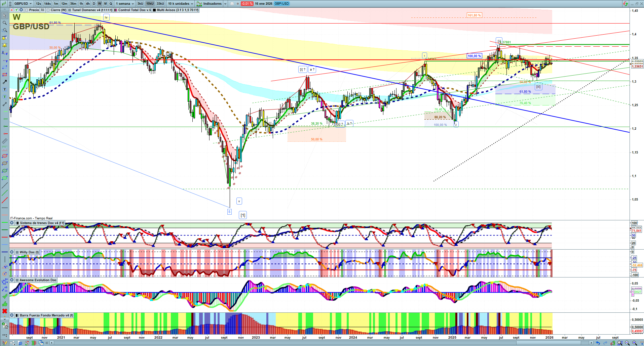Expand the arrow next to Indicadores

click(x=225, y=4)
